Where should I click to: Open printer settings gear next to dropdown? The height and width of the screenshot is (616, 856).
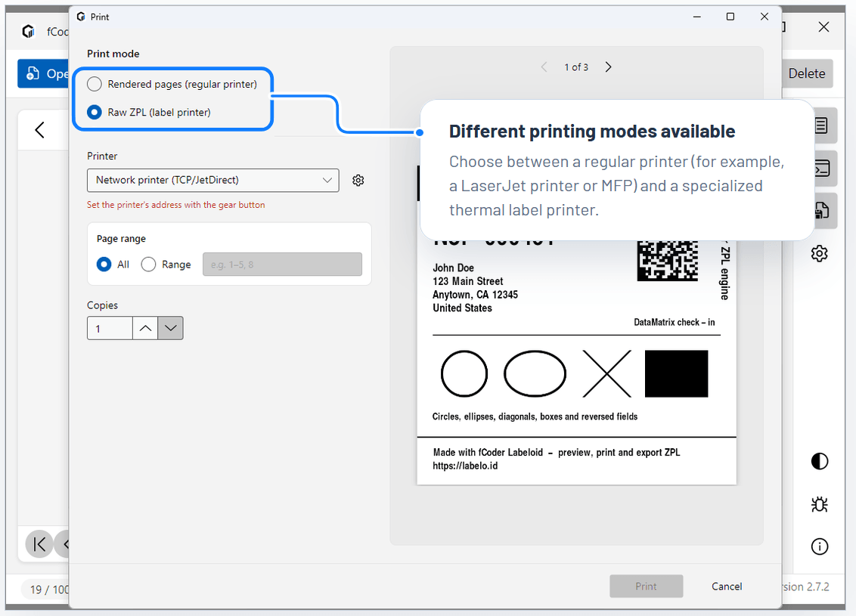coord(358,180)
